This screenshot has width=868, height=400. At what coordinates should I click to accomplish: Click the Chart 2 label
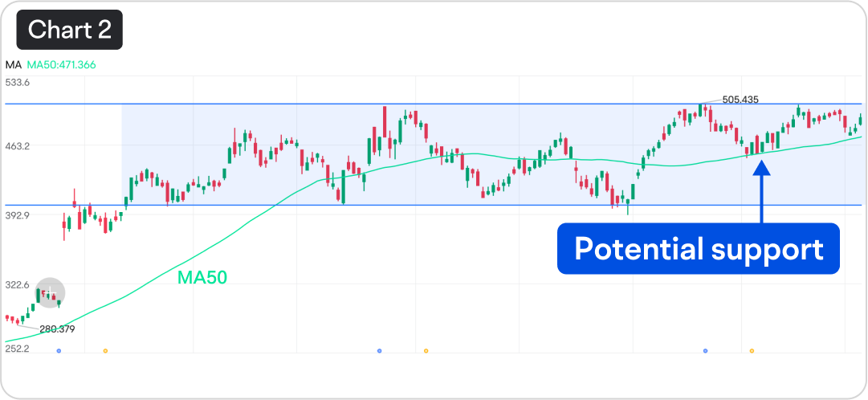tap(69, 30)
